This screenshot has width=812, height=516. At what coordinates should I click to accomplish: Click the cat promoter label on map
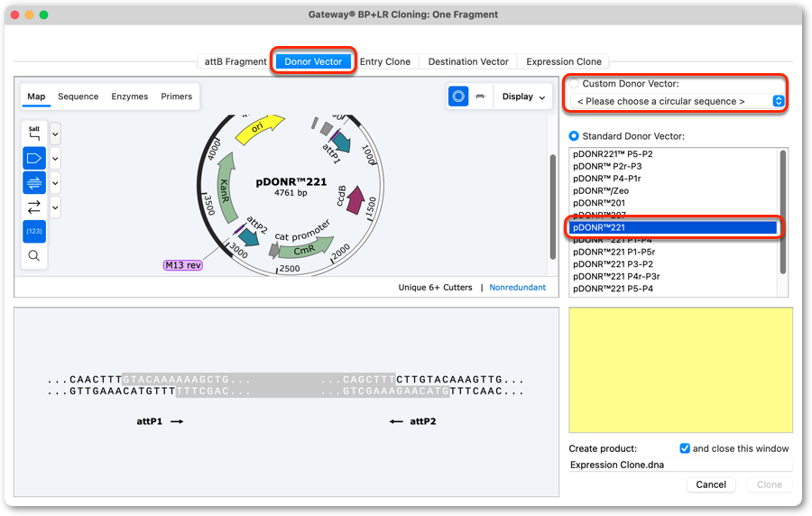302,231
